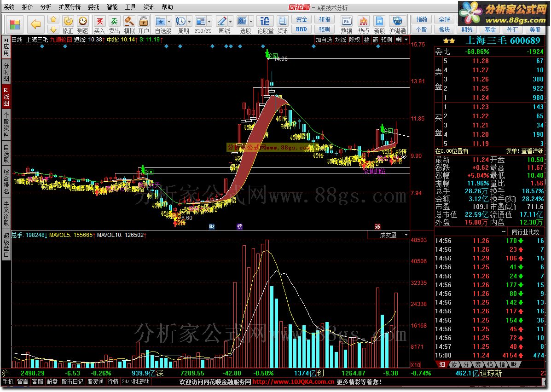The height and width of the screenshot is (392, 551).
Task: Expand the 周期 period dropdown arrow
Action: (190, 22)
